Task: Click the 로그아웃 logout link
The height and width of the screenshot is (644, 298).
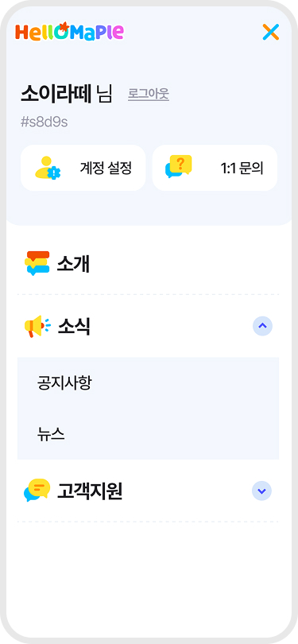Action: click(149, 95)
